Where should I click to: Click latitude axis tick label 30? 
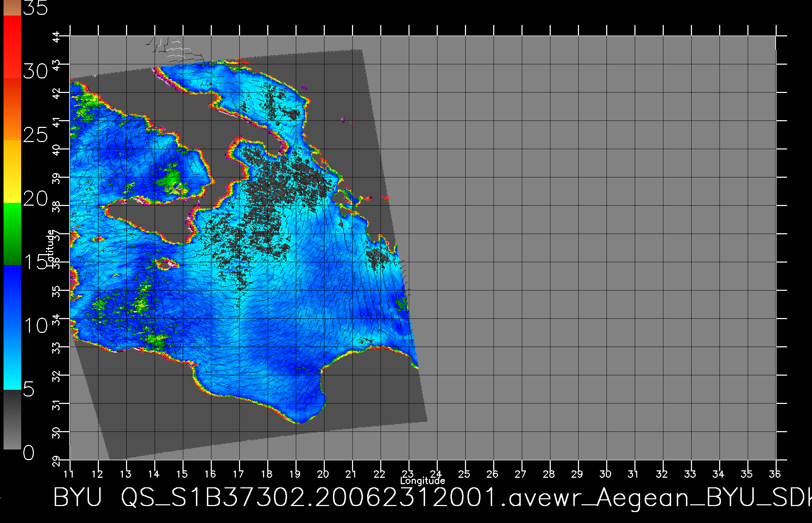coord(57,433)
